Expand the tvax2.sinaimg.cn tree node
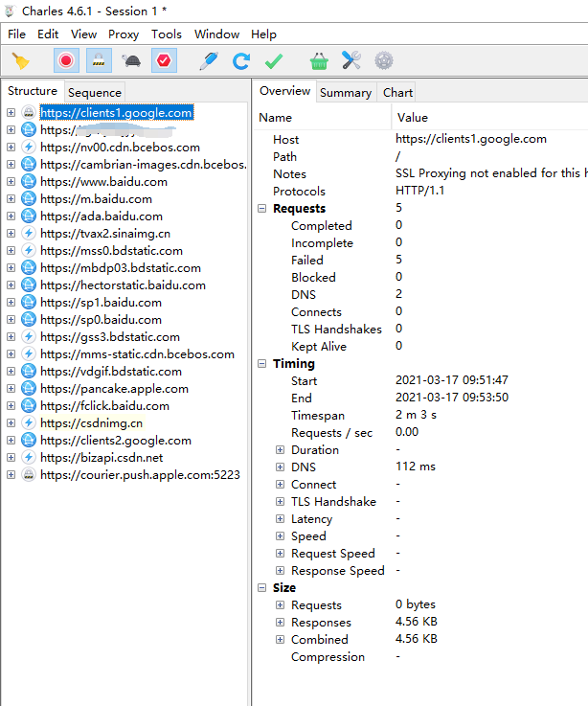This screenshot has height=706, width=588. (11, 233)
